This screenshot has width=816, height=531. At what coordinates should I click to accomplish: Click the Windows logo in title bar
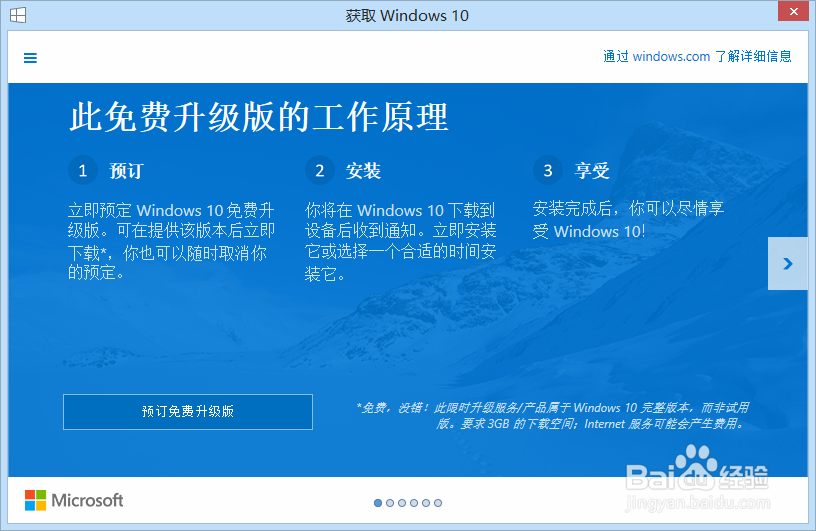(x=18, y=15)
